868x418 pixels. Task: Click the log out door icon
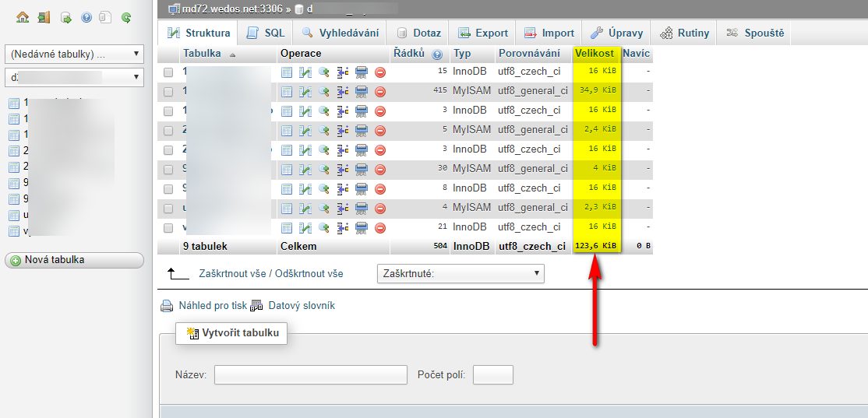click(x=44, y=16)
